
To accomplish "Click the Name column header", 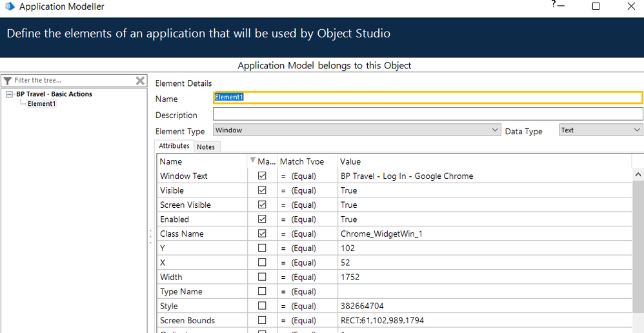I will (x=171, y=161).
